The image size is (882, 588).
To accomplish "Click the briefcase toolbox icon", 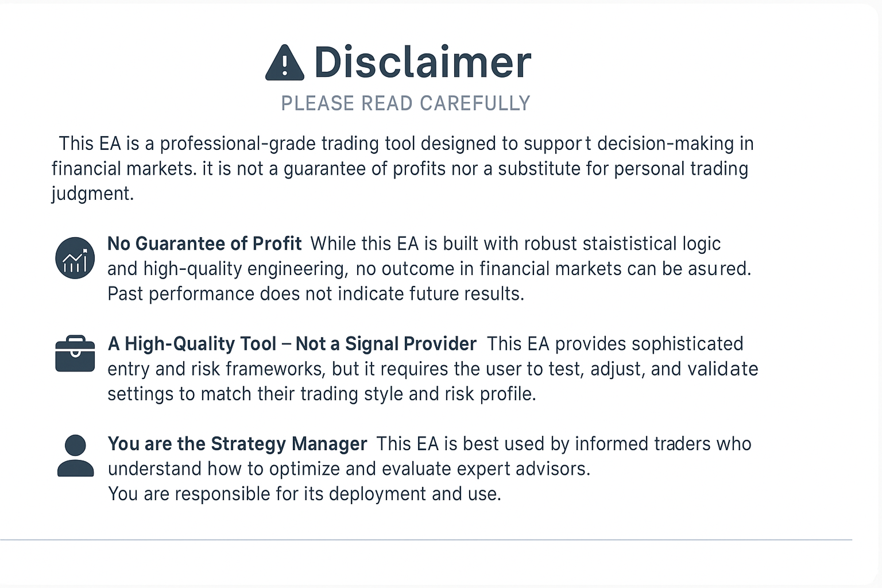I will tap(75, 354).
